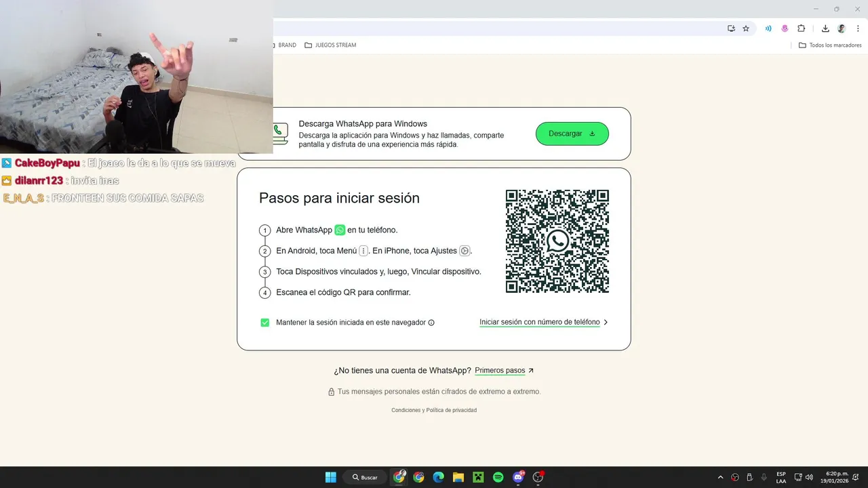This screenshot has width=868, height=488.
Task: Open Condiciones y Política de privacidad
Action: click(x=434, y=410)
